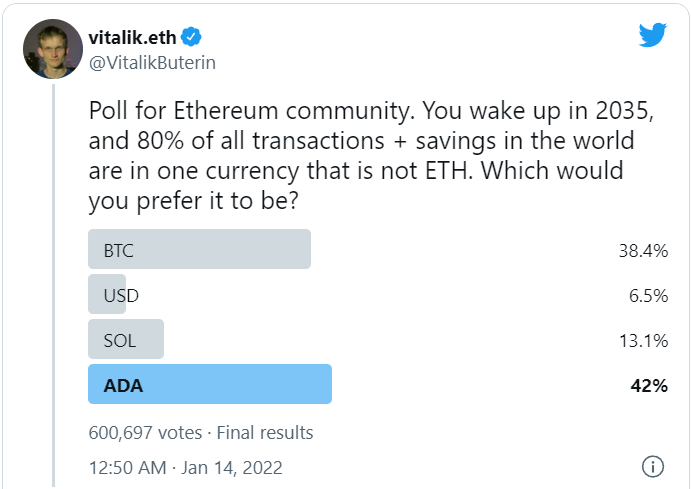Image resolution: width=691 pixels, height=489 pixels.
Task: Click the blue verified badge
Action: (191, 37)
